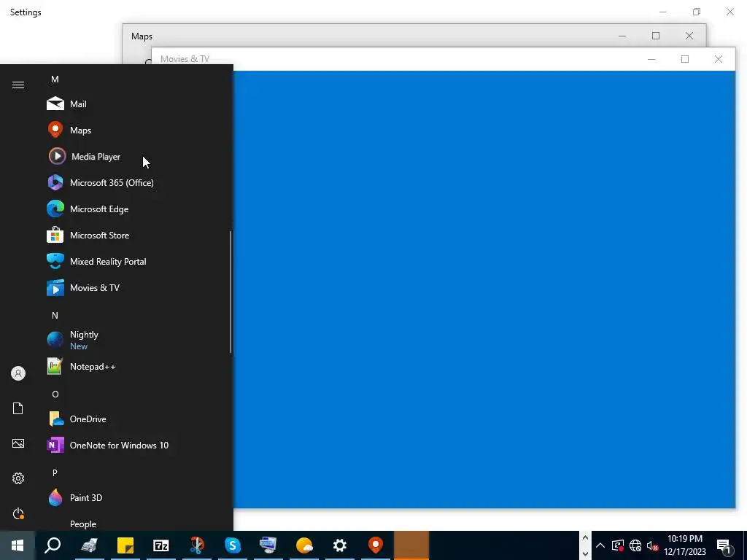This screenshot has width=747, height=560.
Task: Jump to letter M section header
Action: click(x=55, y=79)
